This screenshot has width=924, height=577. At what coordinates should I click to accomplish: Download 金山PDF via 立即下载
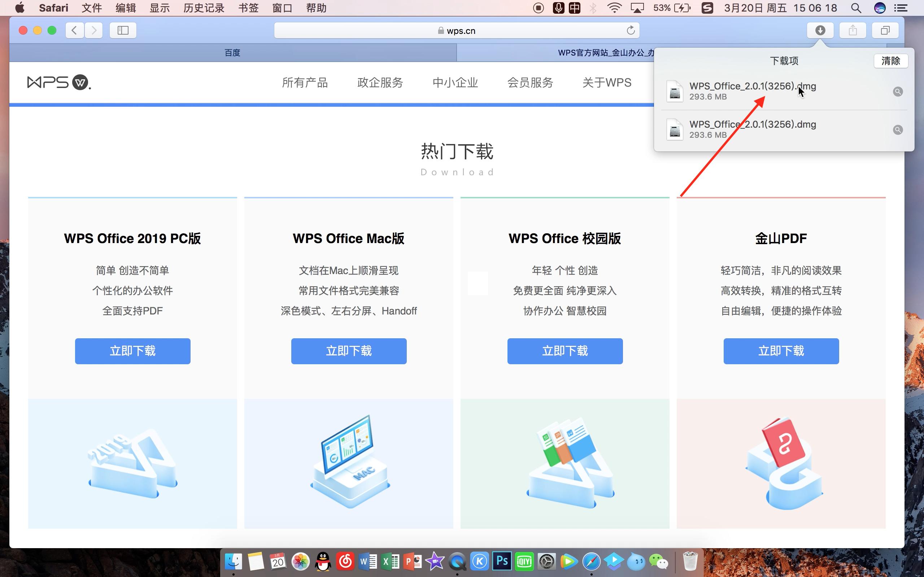point(781,351)
